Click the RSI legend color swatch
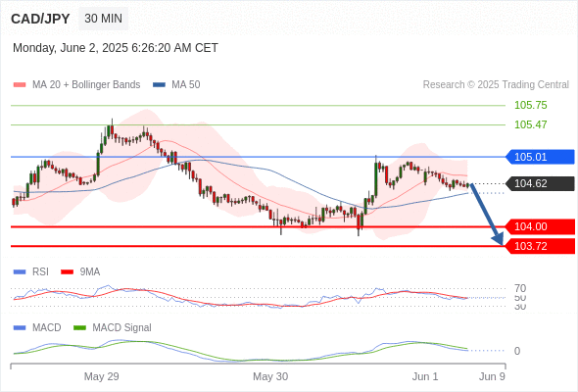 point(20,272)
